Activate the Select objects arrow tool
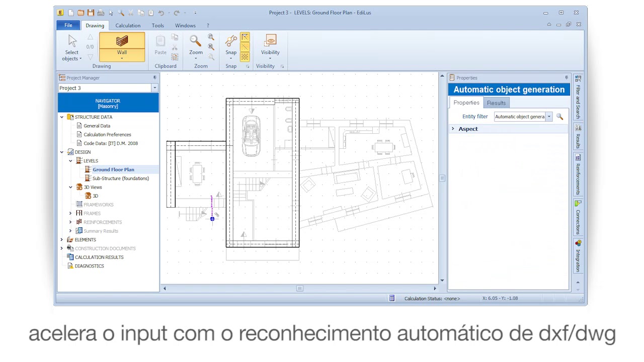The width and height of the screenshot is (644, 362). click(72, 48)
